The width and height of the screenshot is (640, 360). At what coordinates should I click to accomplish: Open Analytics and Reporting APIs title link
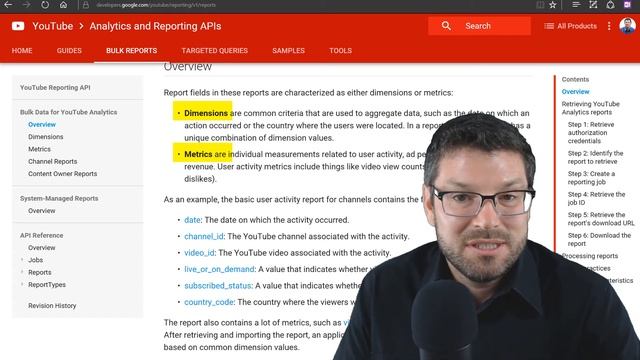coord(155,26)
